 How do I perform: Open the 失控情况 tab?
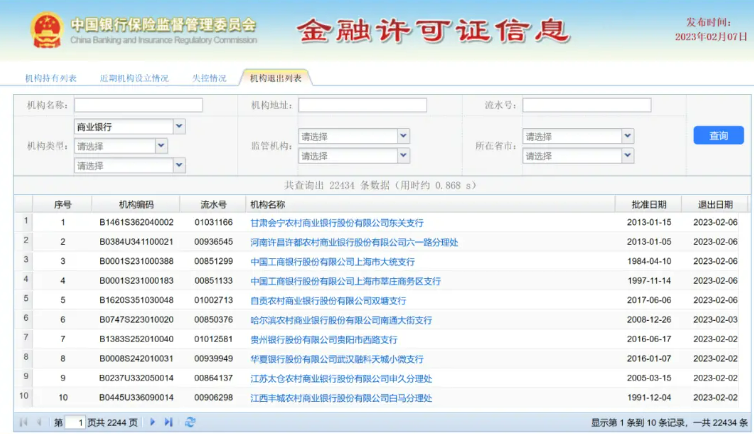point(209,78)
